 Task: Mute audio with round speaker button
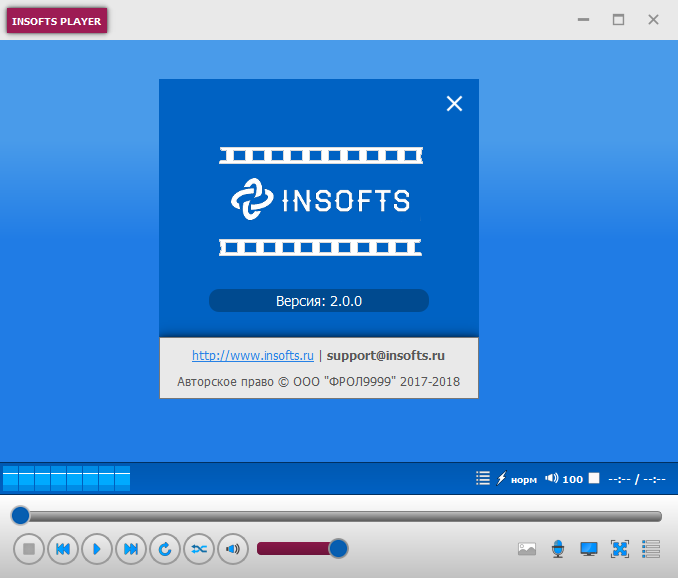pos(233,549)
